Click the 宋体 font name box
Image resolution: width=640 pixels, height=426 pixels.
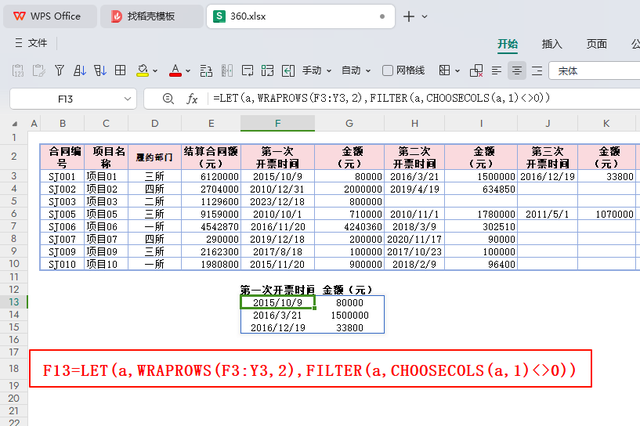click(x=594, y=71)
